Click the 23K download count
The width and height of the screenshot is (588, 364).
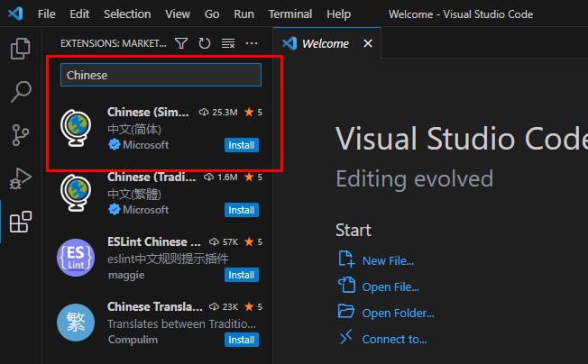[x=230, y=307]
